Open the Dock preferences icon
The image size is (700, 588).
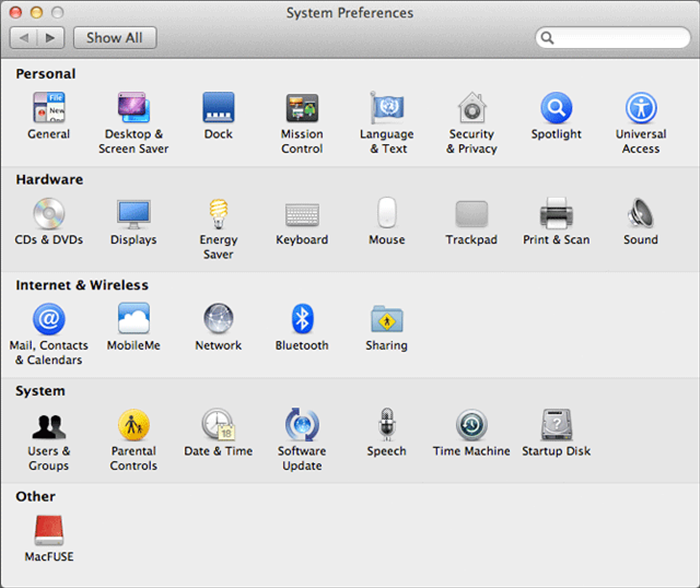[x=218, y=108]
